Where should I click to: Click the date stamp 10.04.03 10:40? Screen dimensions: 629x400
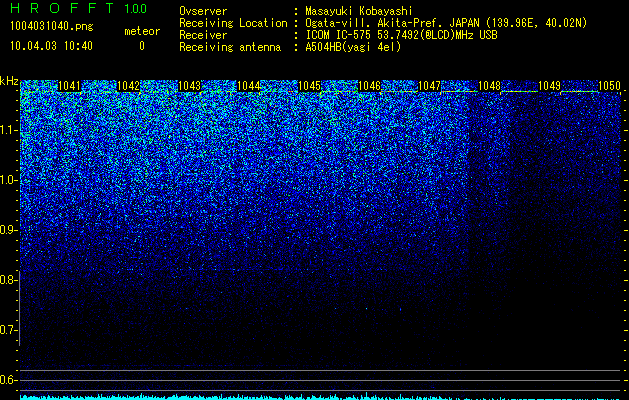click(x=51, y=46)
